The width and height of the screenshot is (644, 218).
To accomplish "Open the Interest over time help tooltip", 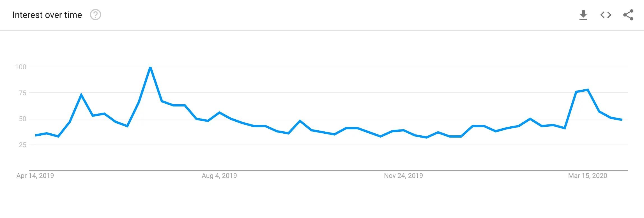I will 95,15.
